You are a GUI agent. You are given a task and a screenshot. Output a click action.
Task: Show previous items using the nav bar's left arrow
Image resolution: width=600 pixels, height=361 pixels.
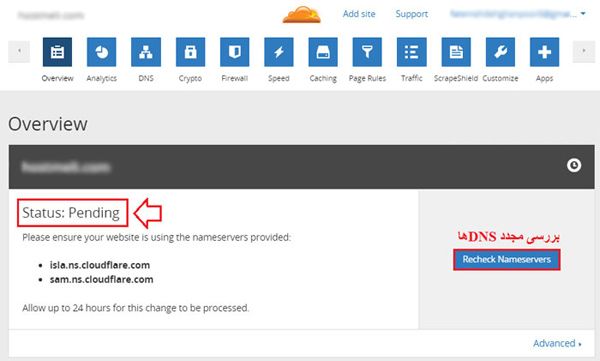19,51
